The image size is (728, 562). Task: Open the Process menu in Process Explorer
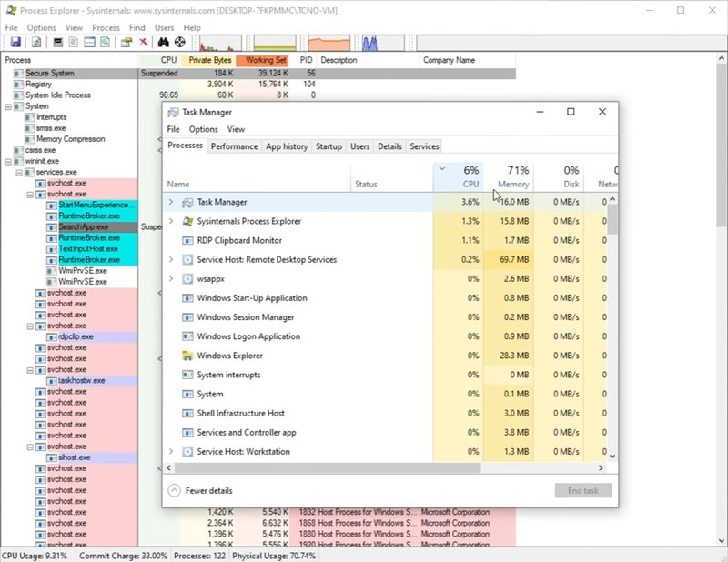coord(106,28)
